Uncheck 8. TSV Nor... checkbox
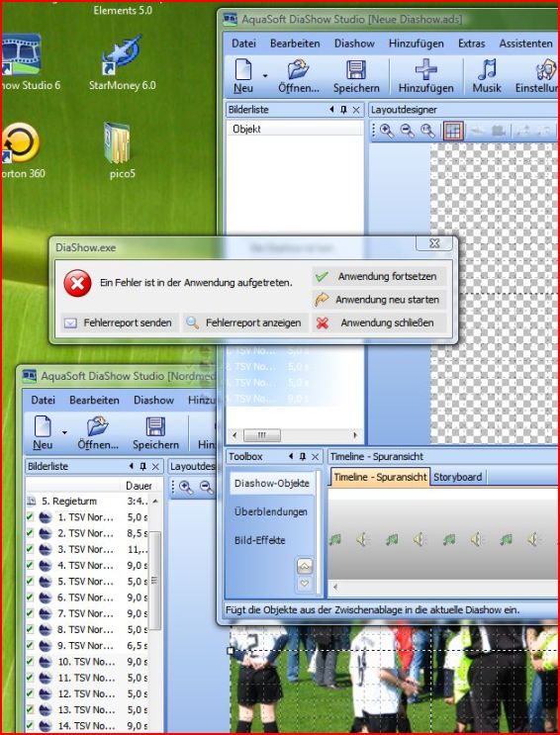The width and height of the screenshot is (560, 735). pos(30,629)
